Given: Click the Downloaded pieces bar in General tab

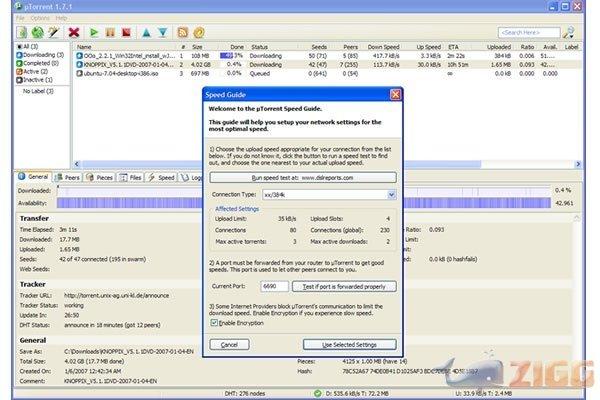Looking at the screenshot, I should (x=304, y=191).
